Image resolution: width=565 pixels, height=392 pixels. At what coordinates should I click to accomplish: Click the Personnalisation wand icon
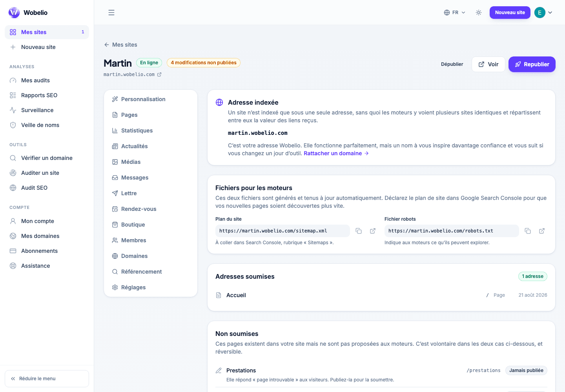pyautogui.click(x=115, y=99)
